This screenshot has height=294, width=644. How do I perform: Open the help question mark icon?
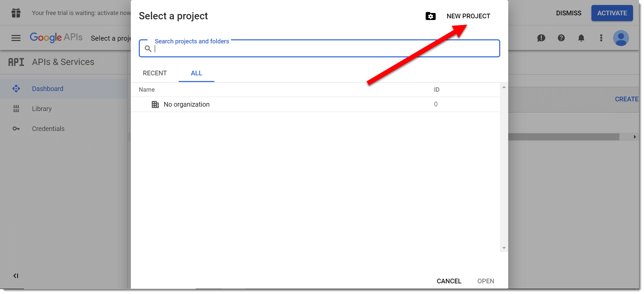click(x=561, y=38)
